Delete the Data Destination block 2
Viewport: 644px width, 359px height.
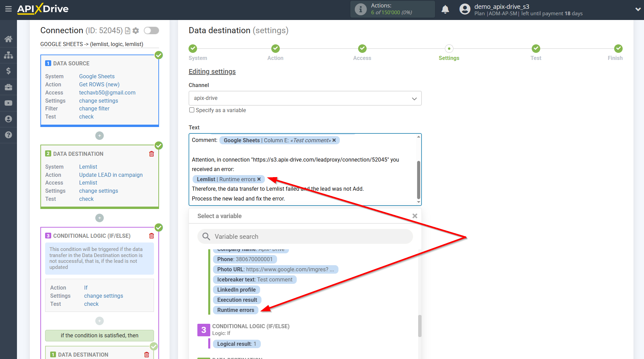tap(152, 154)
